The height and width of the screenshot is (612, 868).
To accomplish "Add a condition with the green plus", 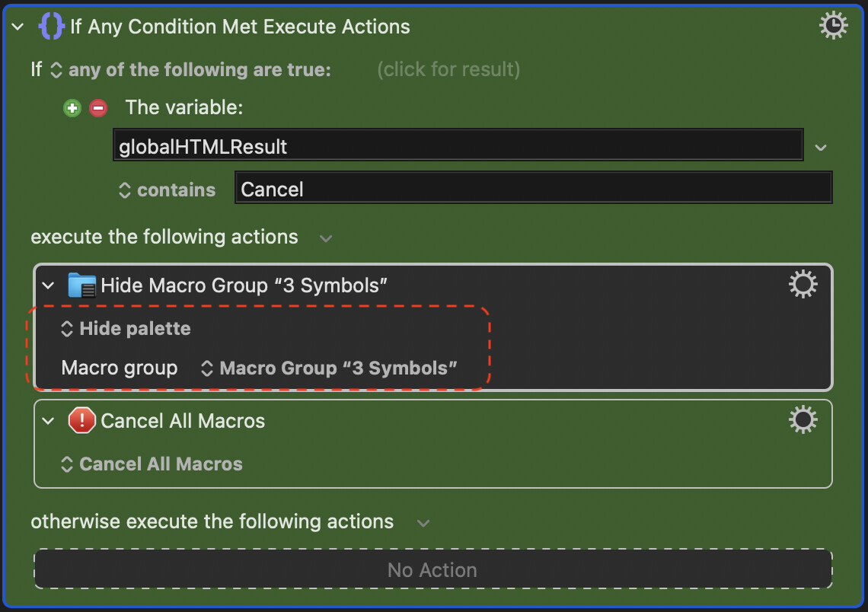I will 72,108.
